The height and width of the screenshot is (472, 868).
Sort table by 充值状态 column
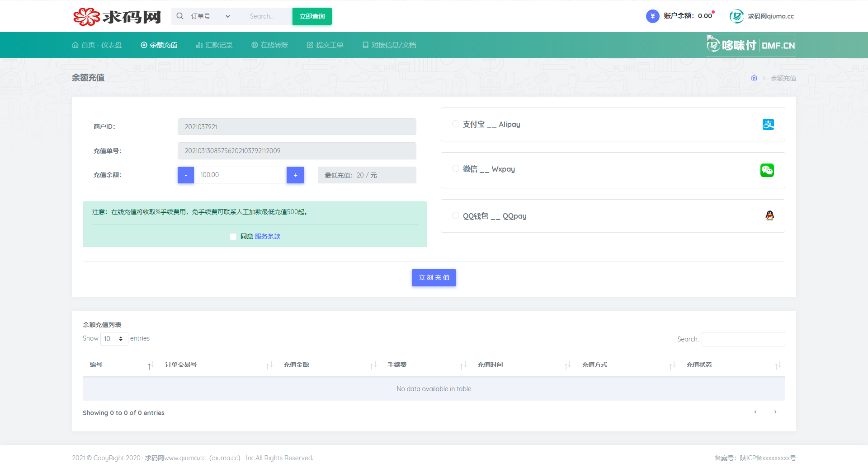pyautogui.click(x=732, y=365)
